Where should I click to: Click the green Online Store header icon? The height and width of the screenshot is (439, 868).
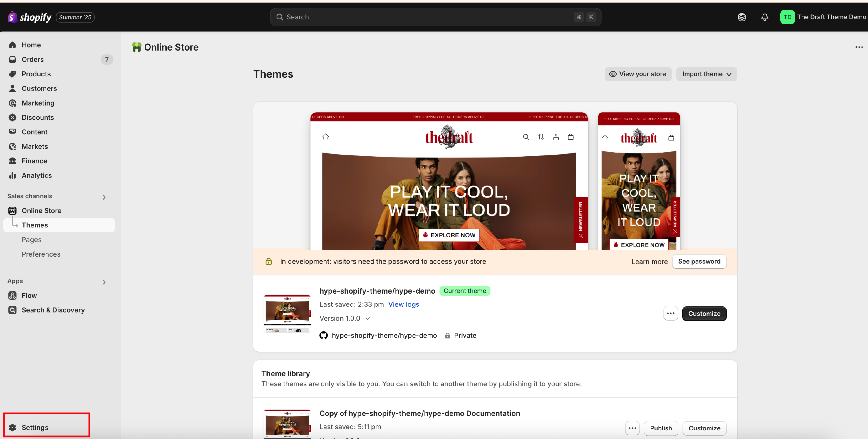coord(137,47)
